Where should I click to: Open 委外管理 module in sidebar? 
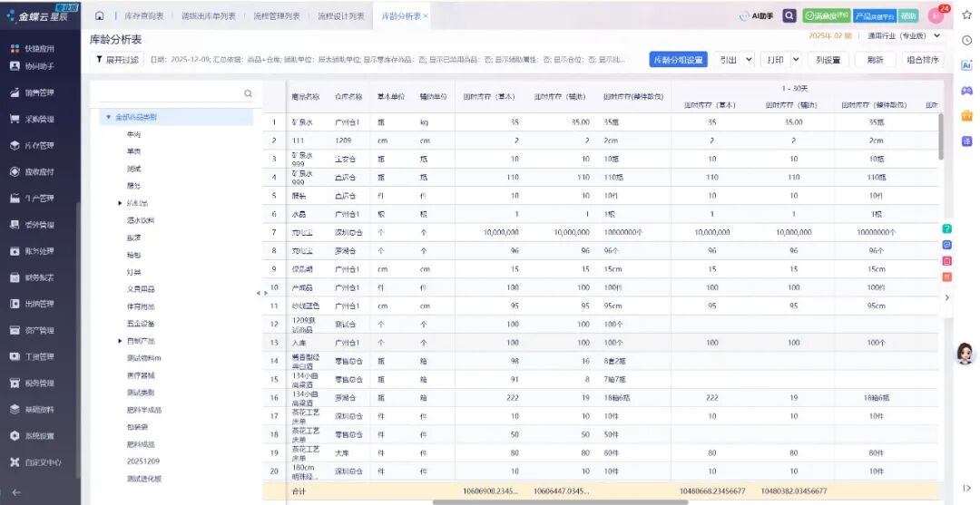tap(34, 225)
